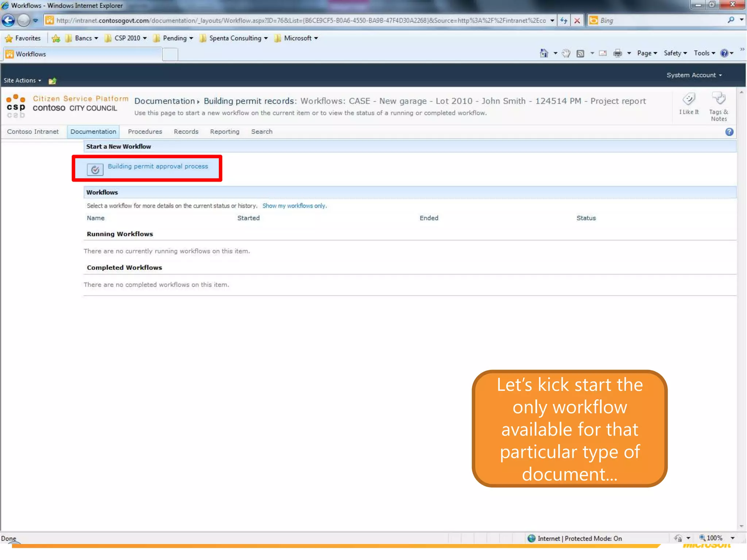Click the status bar security lock icon
747x560 pixels.
678,538
